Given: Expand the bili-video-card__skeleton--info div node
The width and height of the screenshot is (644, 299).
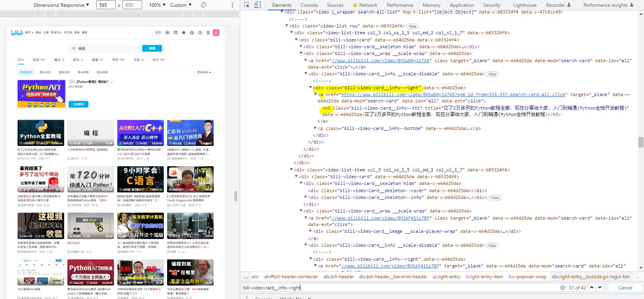Looking at the screenshot, I should 306,197.
